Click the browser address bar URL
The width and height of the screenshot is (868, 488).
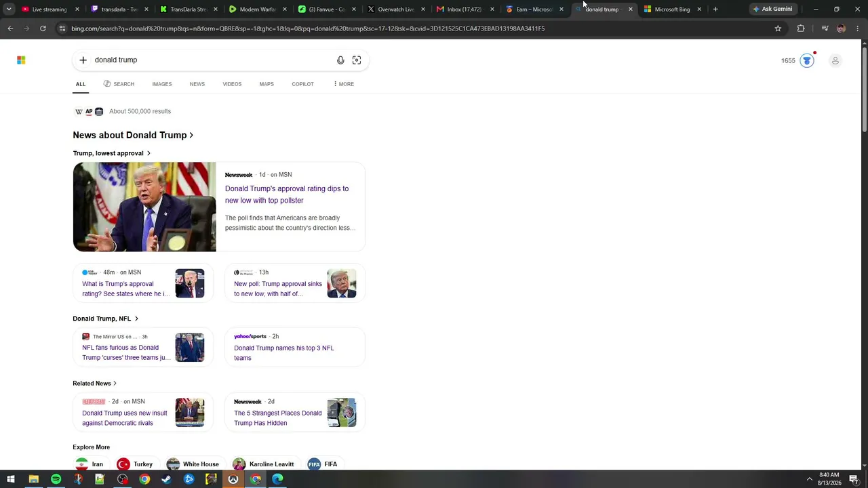point(308,28)
